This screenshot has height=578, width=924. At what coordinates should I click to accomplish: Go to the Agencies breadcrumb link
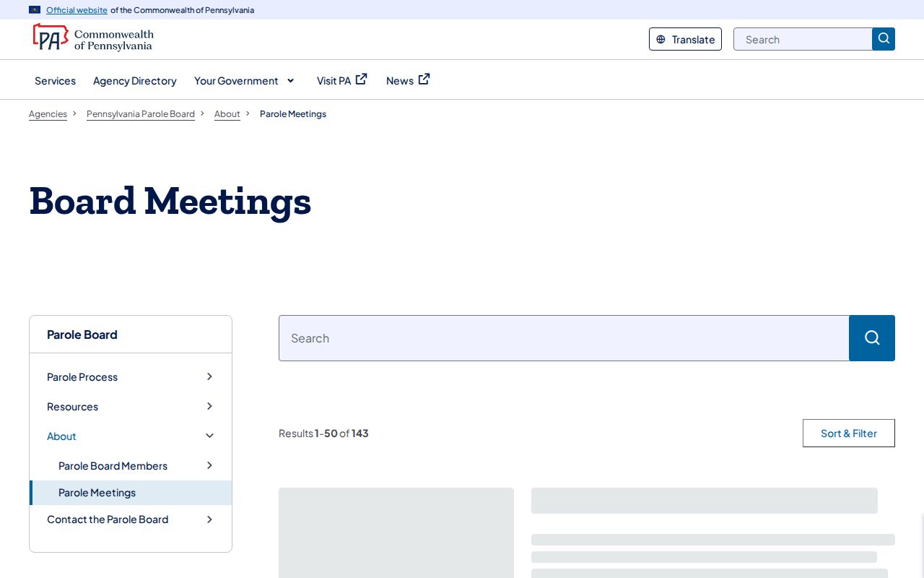click(48, 114)
